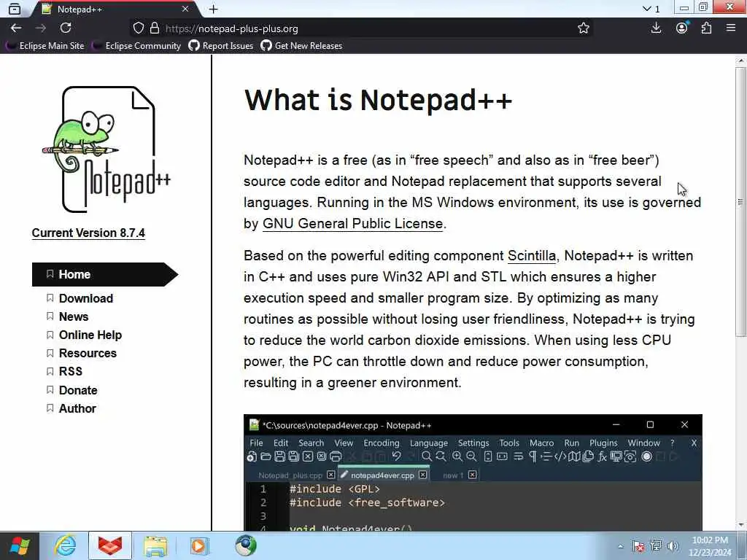
Task: Open the Firefox View icon at top left
Action: tap(15, 9)
